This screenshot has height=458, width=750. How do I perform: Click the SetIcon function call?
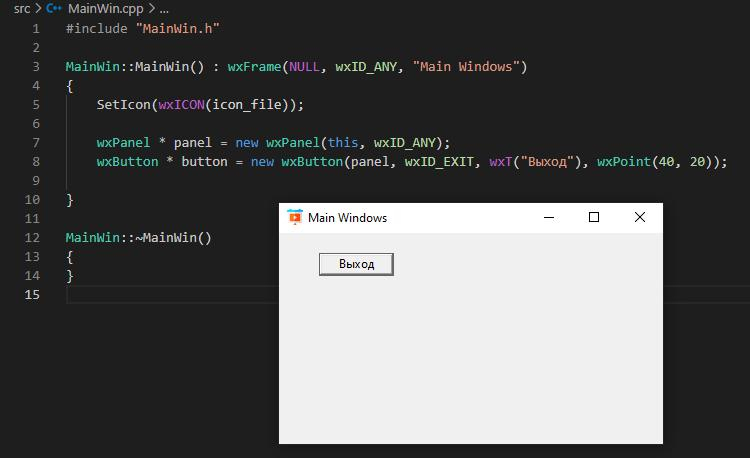(x=124, y=104)
